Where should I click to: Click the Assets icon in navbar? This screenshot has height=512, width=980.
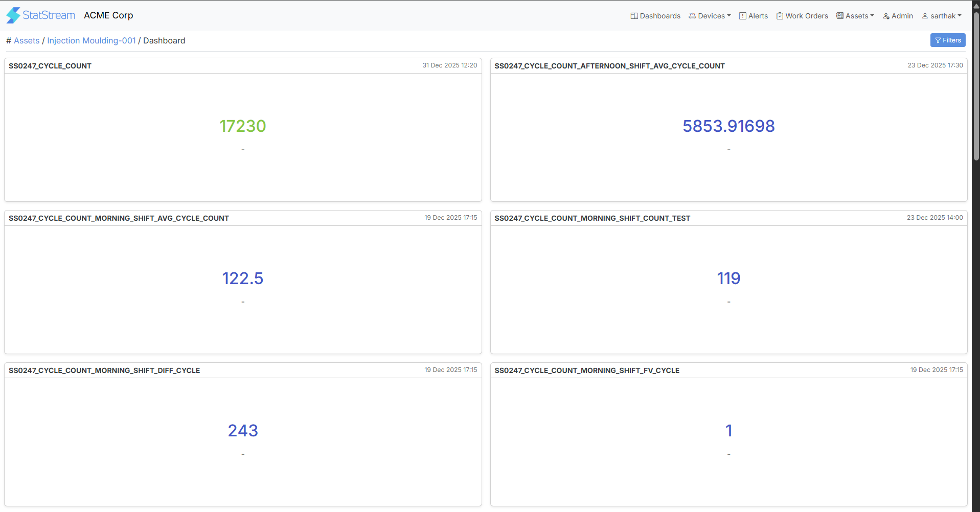tap(840, 16)
